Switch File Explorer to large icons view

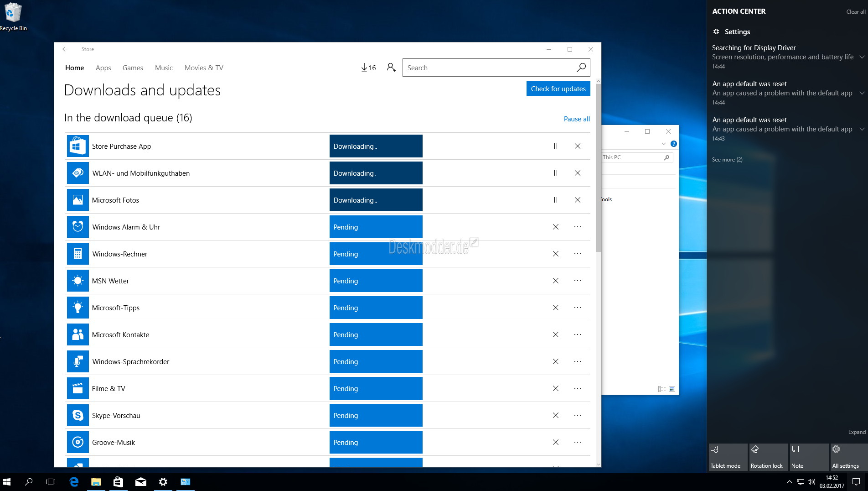pyautogui.click(x=672, y=389)
